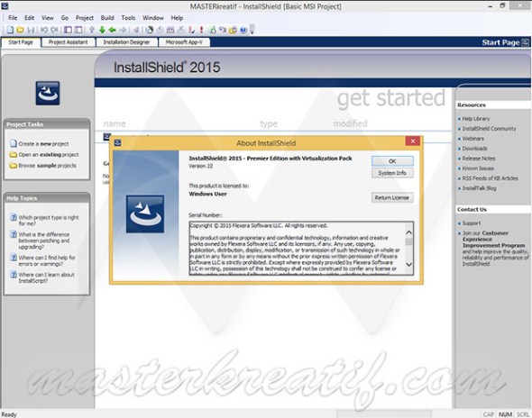
Task: Click the 'modified' column header
Action: point(350,123)
